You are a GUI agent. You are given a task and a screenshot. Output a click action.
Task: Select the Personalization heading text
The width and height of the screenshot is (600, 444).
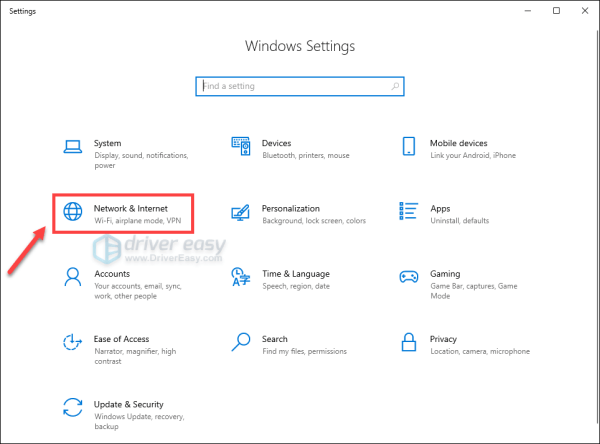click(x=290, y=208)
